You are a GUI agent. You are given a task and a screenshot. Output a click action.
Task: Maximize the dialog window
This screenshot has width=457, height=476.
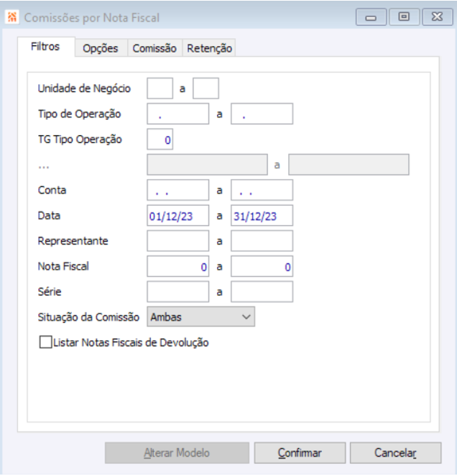click(x=405, y=17)
